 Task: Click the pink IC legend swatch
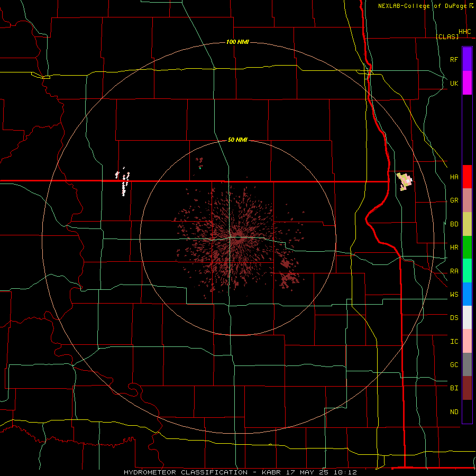467,341
